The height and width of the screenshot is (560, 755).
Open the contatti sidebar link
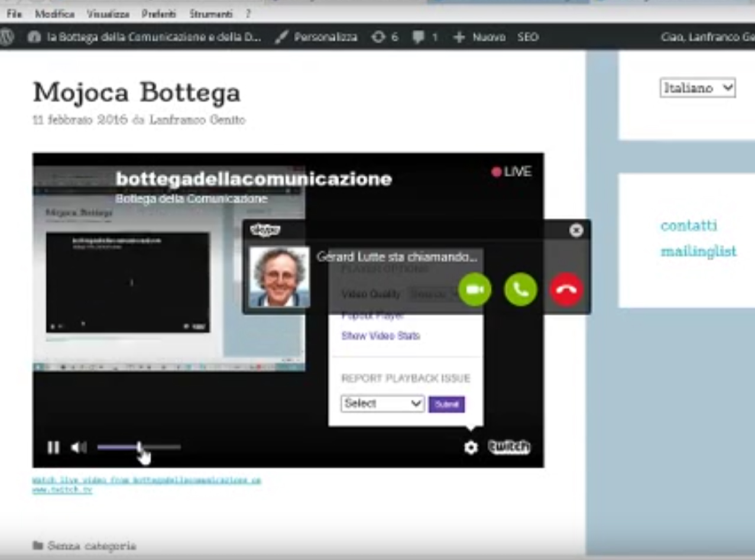pyautogui.click(x=689, y=225)
